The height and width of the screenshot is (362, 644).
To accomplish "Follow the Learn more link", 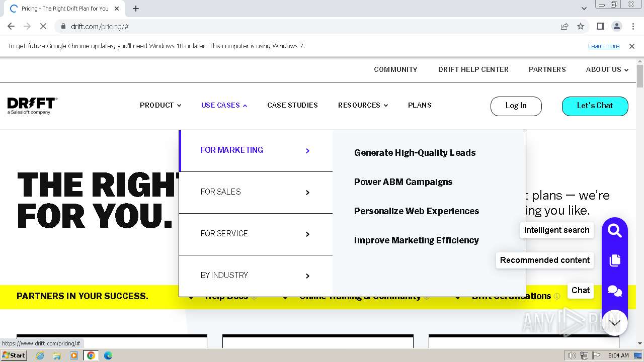I will point(604,46).
